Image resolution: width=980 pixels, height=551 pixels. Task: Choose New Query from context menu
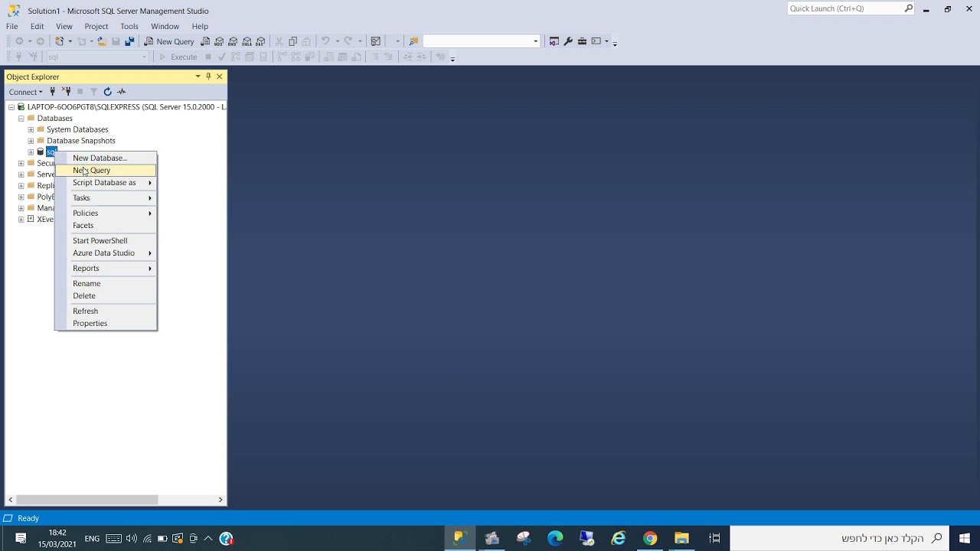coord(106,170)
